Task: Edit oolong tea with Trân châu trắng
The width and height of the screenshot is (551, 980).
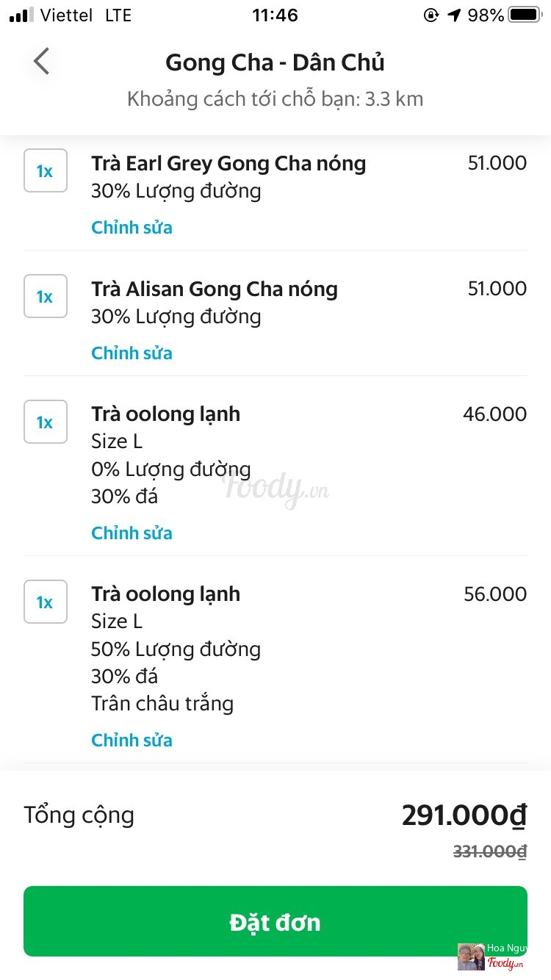Action: [x=132, y=741]
